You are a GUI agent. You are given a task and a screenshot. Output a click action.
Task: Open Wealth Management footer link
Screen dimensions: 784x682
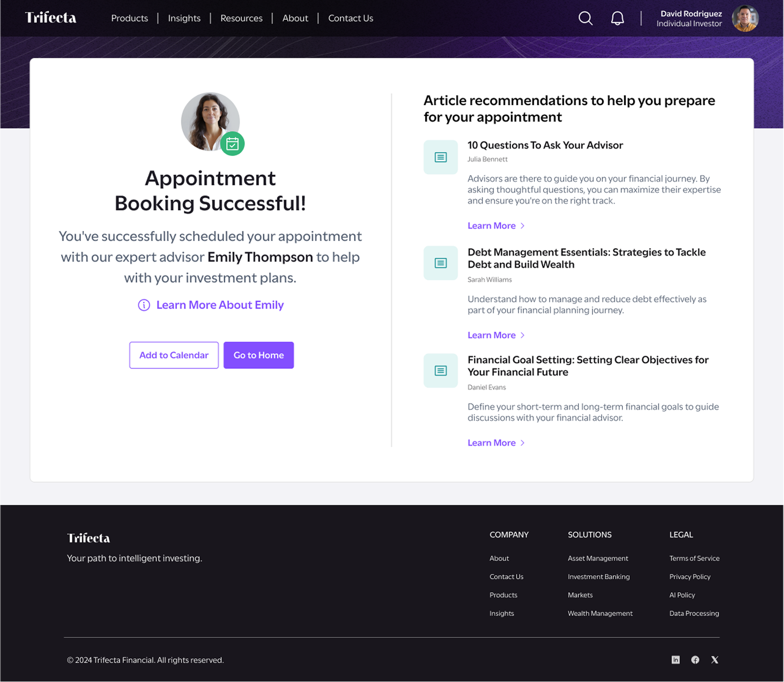[600, 614]
